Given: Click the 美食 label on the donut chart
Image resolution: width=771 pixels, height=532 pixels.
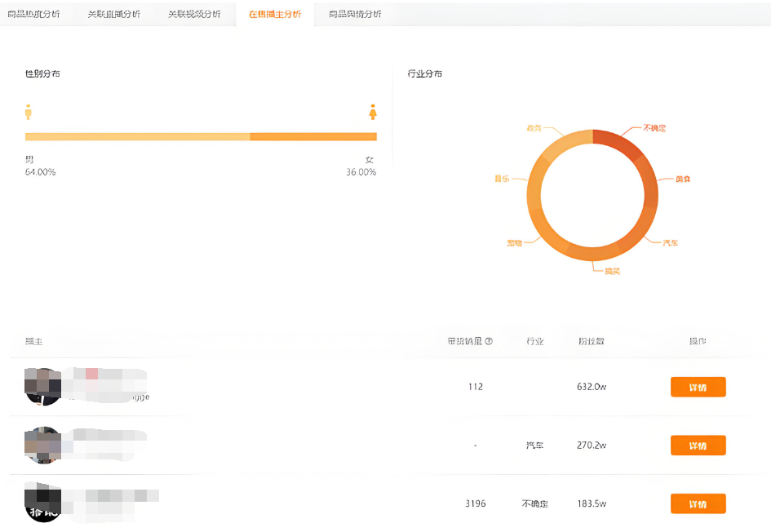Looking at the screenshot, I should click(x=683, y=179).
